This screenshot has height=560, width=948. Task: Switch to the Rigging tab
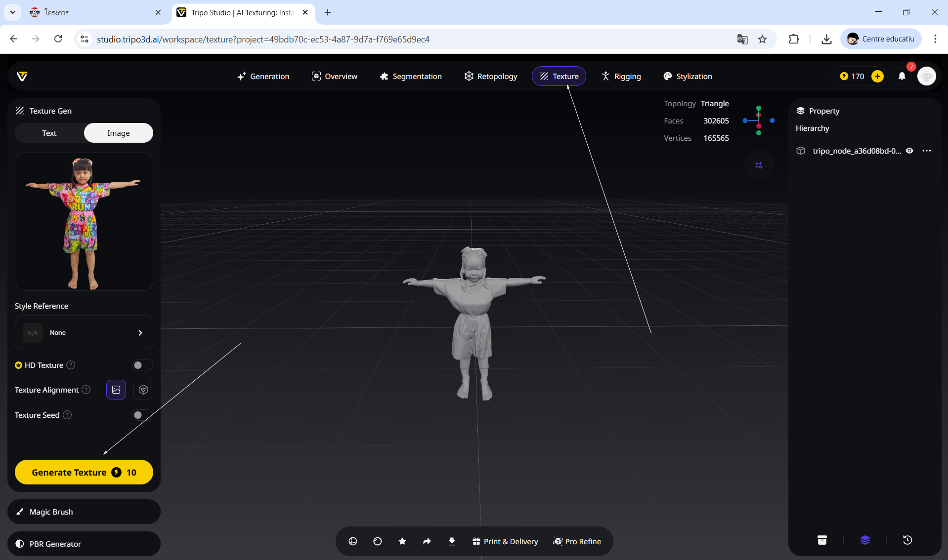point(621,76)
